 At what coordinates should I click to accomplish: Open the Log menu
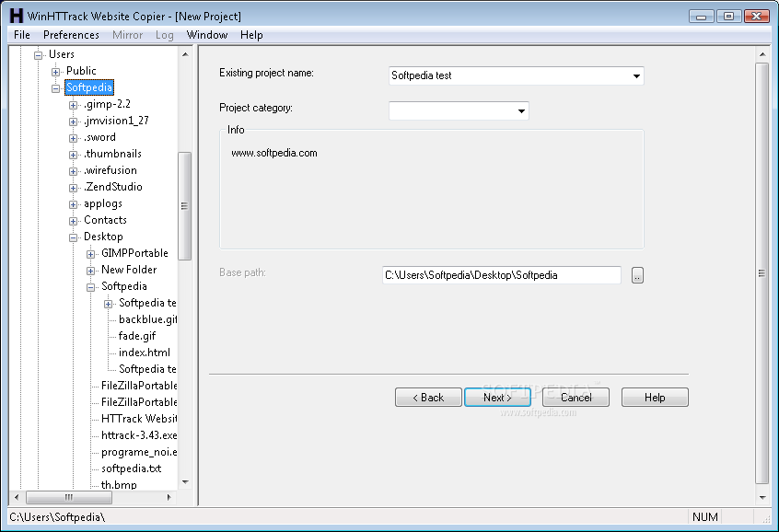(x=164, y=35)
